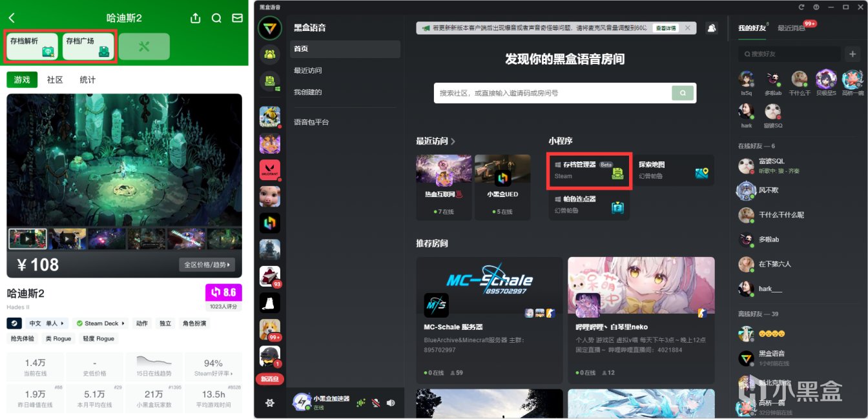This screenshot has height=419, width=868.
Task: Open 全区价格/趋势 price trend dropdown
Action: [207, 265]
